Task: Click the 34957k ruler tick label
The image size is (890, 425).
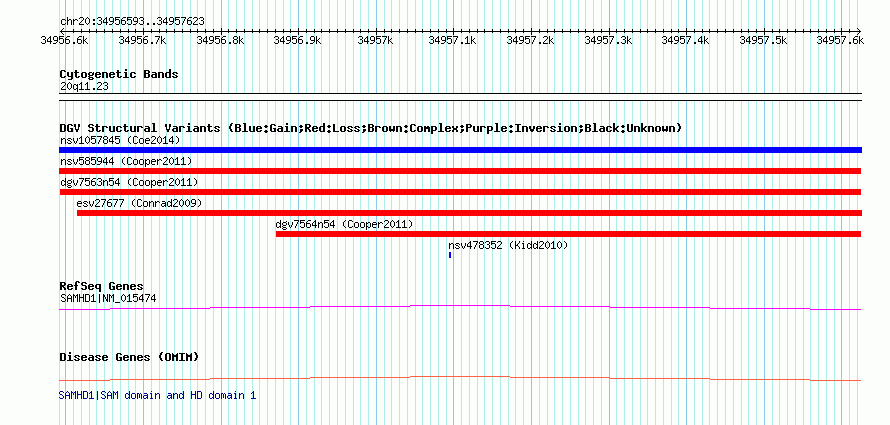Action: [375, 40]
